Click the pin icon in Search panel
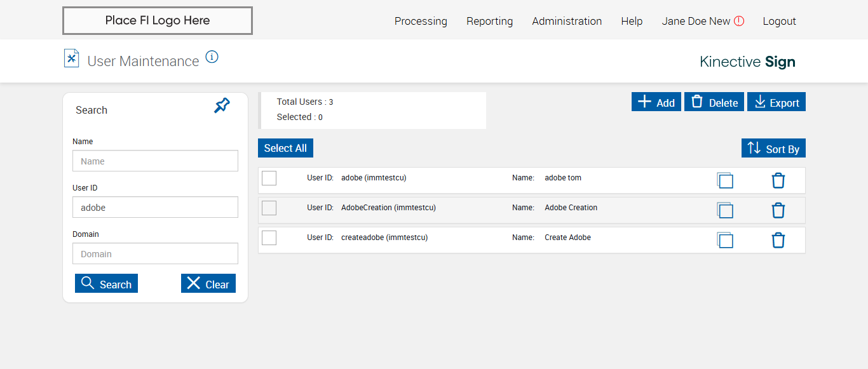 [222, 106]
